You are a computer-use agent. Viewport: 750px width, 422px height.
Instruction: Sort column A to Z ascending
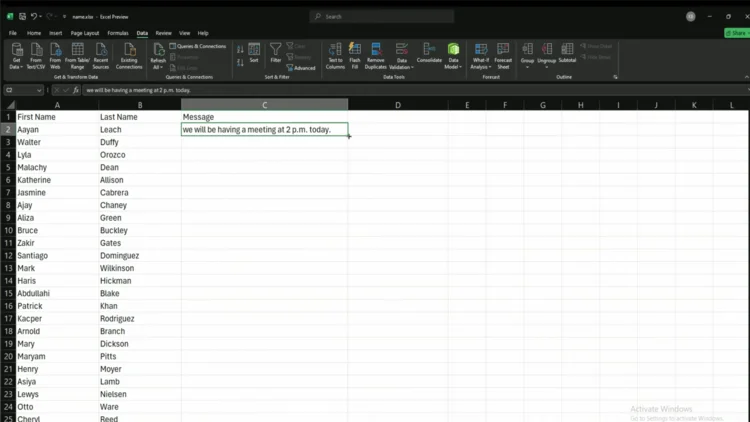tap(240, 49)
